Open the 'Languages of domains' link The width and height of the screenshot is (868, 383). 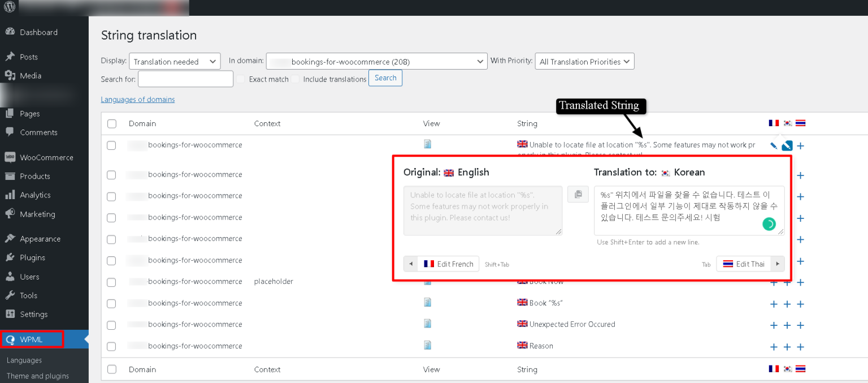tap(137, 99)
